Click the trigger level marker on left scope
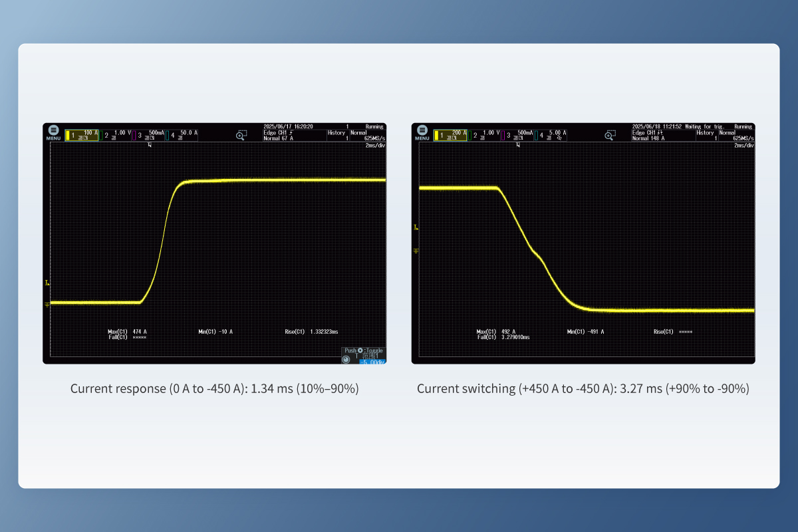The width and height of the screenshot is (798, 532). coord(47,283)
